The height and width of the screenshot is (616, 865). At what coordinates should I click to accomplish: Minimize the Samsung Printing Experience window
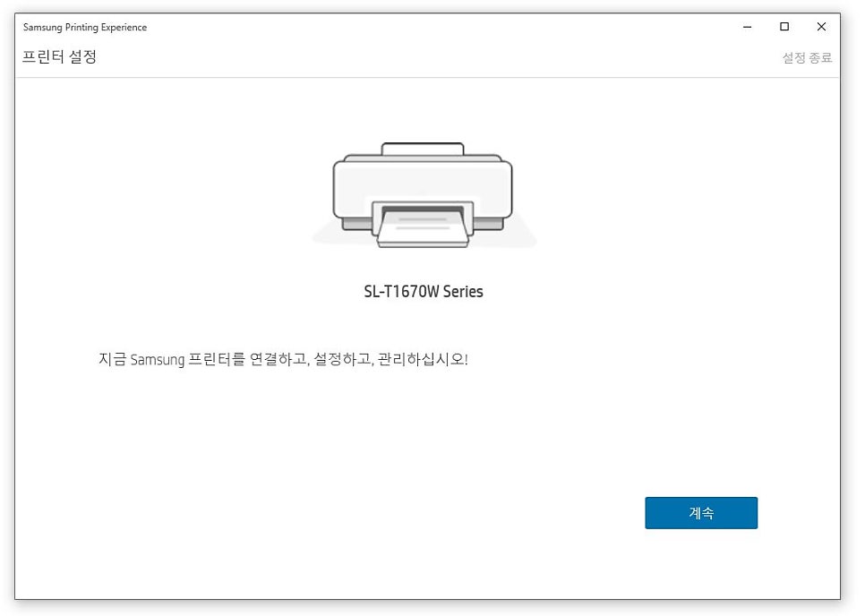click(746, 27)
